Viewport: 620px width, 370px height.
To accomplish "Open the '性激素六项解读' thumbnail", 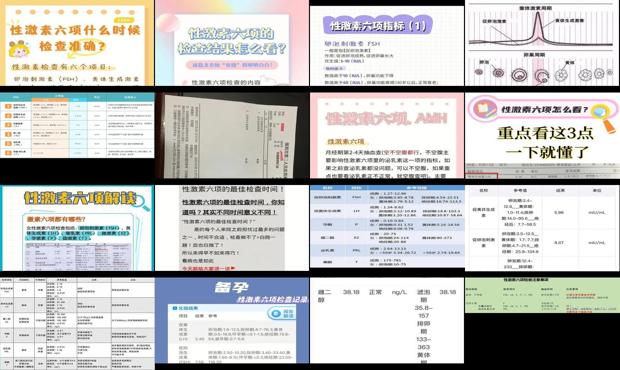I will (x=77, y=228).
